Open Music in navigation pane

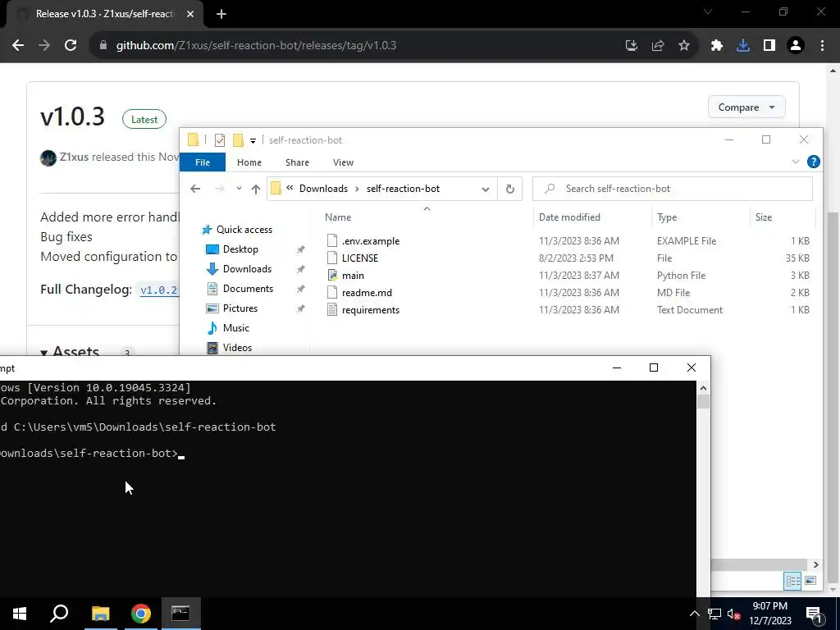228,328
